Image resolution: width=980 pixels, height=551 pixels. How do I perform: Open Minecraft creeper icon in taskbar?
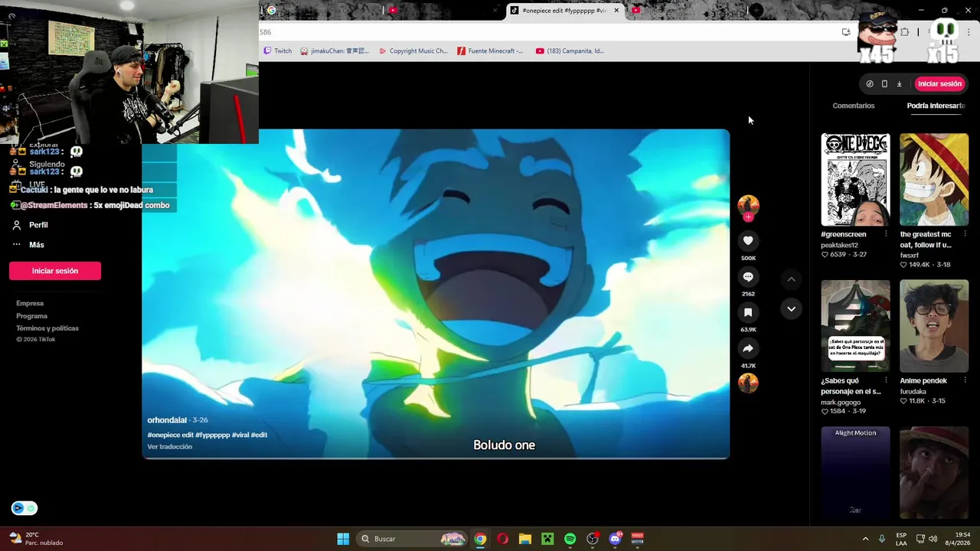point(547,539)
